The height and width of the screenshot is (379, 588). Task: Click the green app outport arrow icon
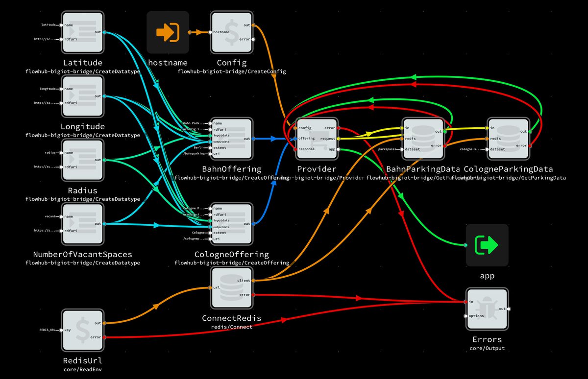[487, 245]
